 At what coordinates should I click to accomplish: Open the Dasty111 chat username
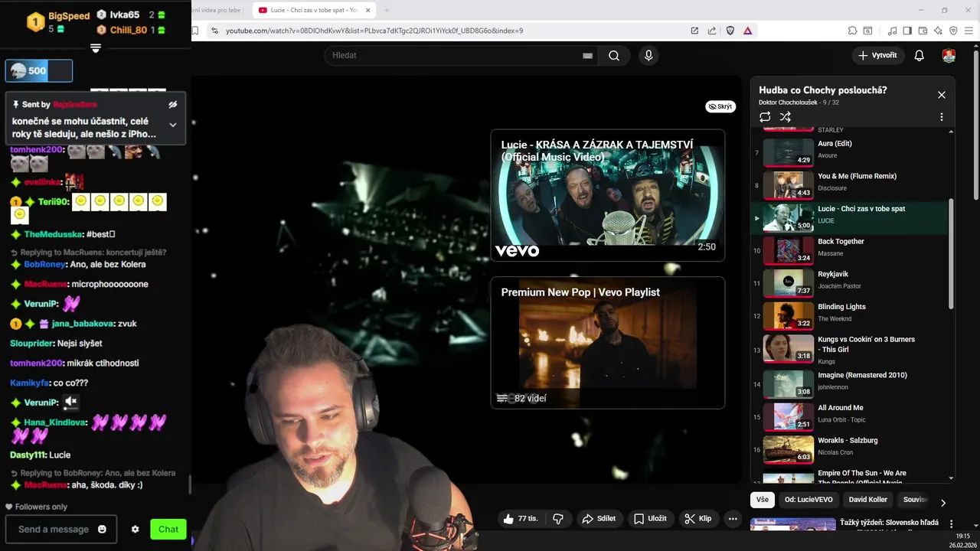click(x=28, y=455)
